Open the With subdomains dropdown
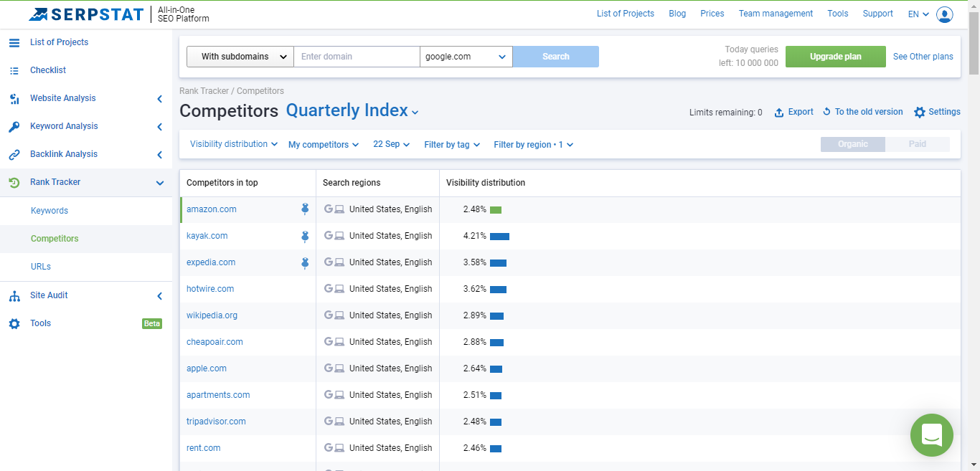 pos(240,57)
